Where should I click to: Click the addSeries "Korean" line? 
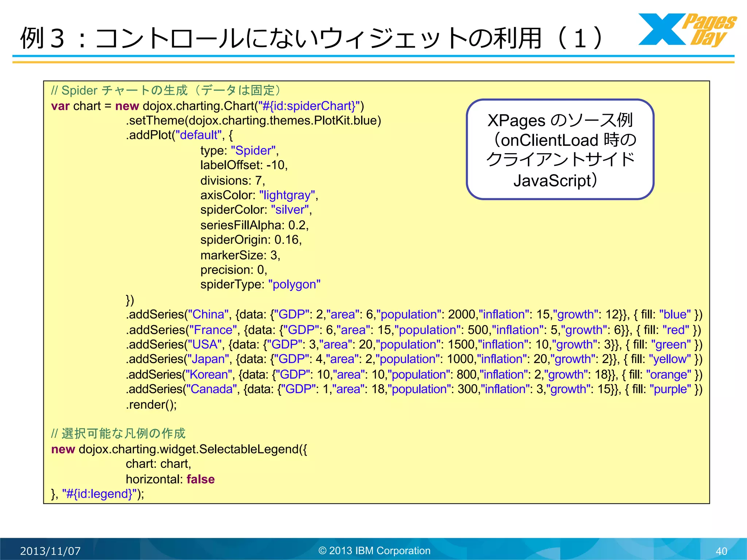coord(414,374)
